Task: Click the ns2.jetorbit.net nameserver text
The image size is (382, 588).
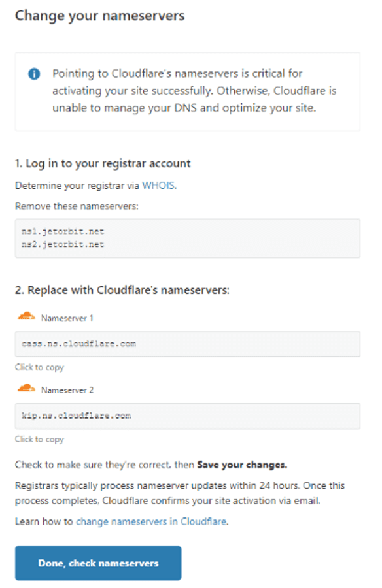Action: (x=63, y=244)
